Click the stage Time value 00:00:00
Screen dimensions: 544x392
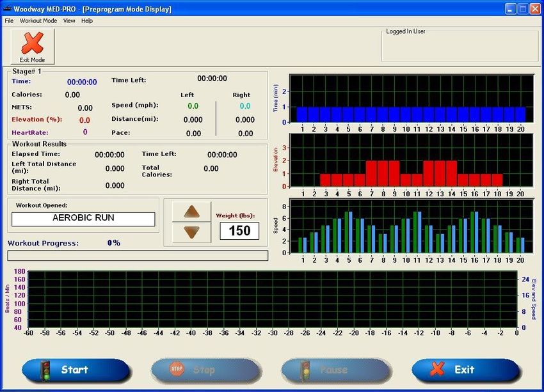[82, 82]
